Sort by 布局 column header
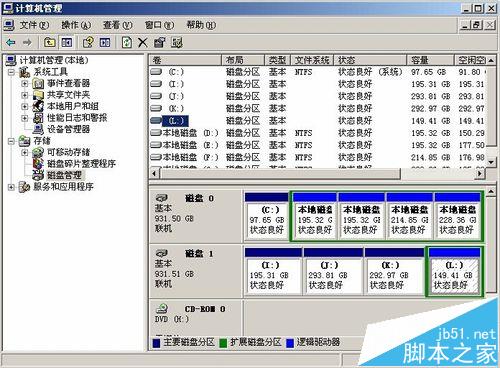 click(243, 60)
